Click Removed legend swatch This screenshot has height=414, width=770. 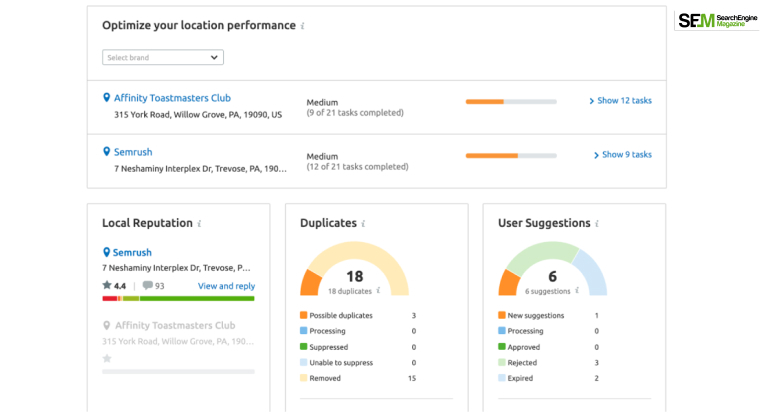pos(303,378)
